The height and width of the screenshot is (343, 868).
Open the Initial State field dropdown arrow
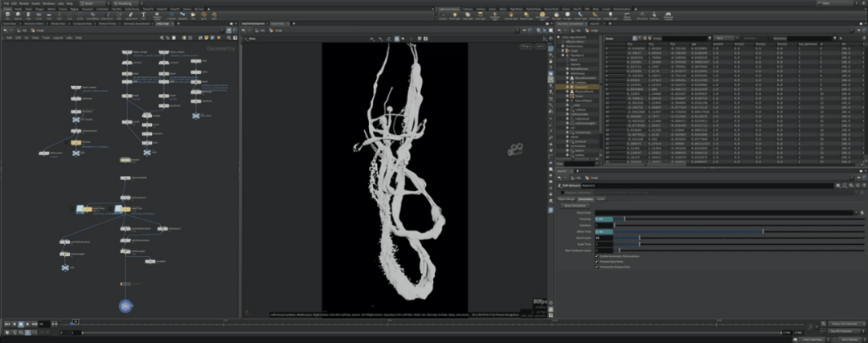click(x=856, y=212)
